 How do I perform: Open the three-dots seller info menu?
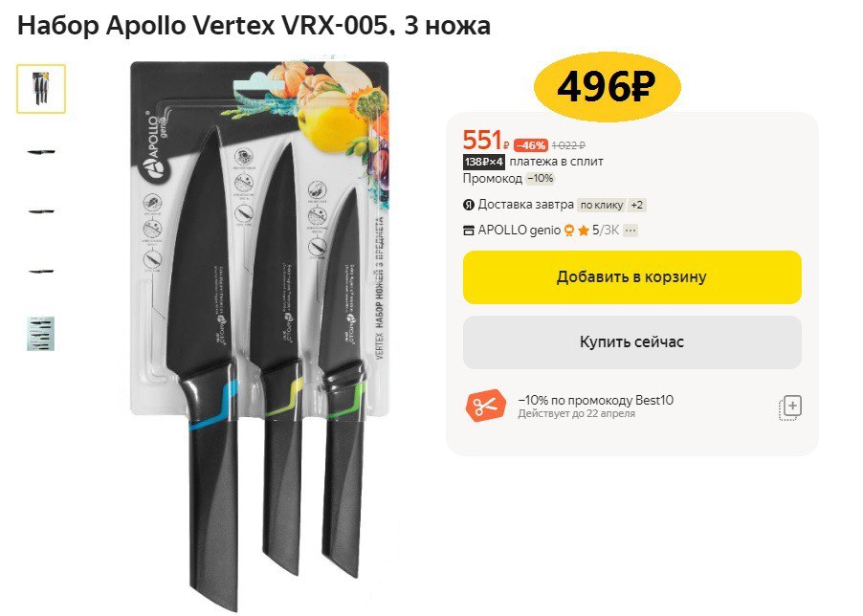click(631, 231)
